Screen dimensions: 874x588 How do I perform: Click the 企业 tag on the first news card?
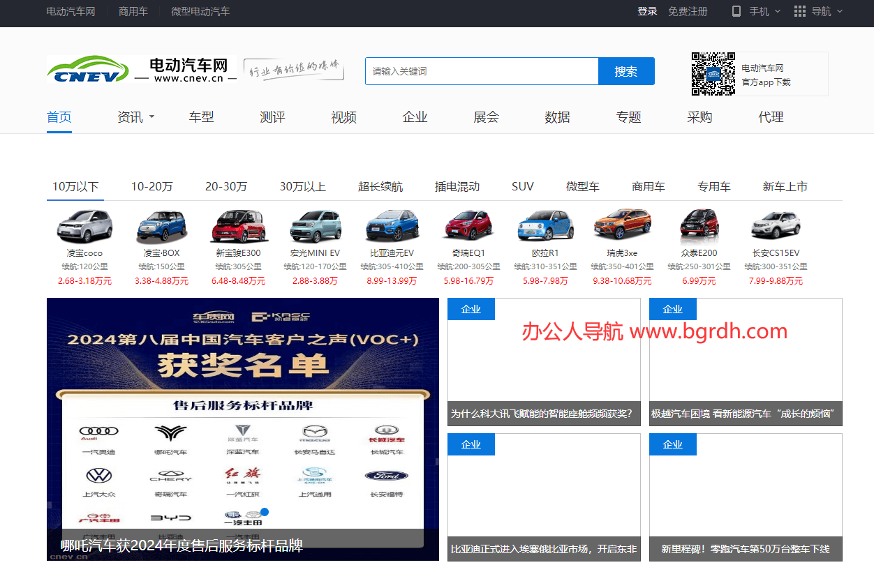click(471, 308)
